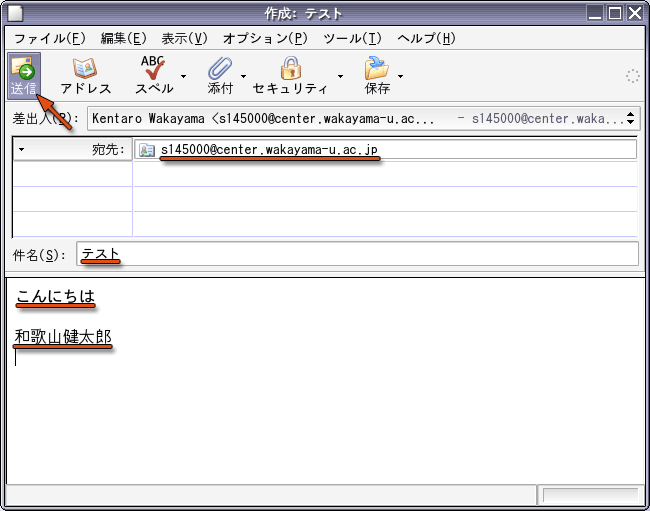Open the ツール(T) menu

coord(352,39)
